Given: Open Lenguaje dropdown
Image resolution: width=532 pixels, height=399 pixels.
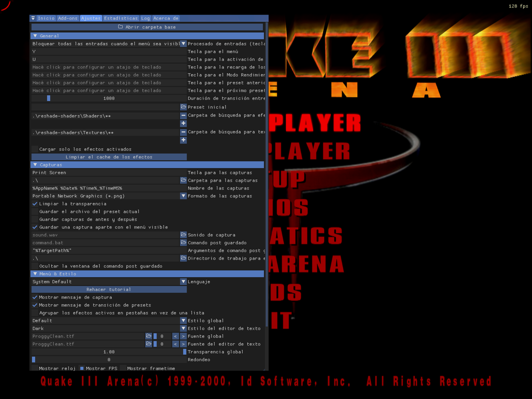Looking at the screenshot, I should point(183,282).
